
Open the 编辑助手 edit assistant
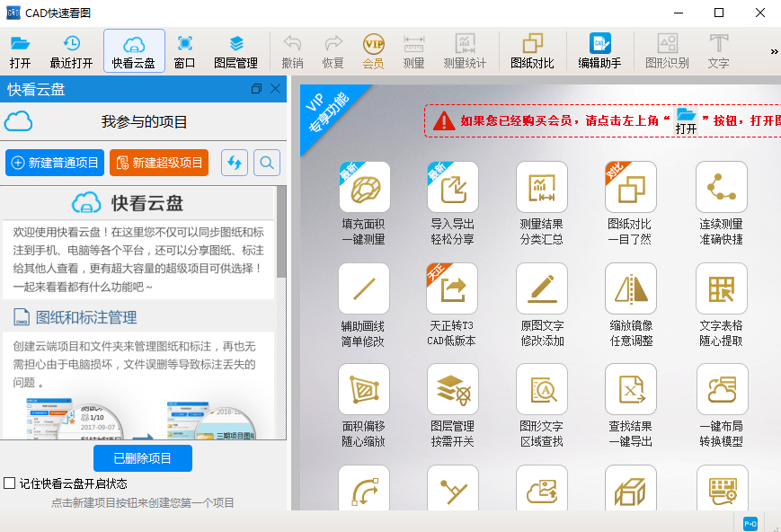pyautogui.click(x=599, y=51)
